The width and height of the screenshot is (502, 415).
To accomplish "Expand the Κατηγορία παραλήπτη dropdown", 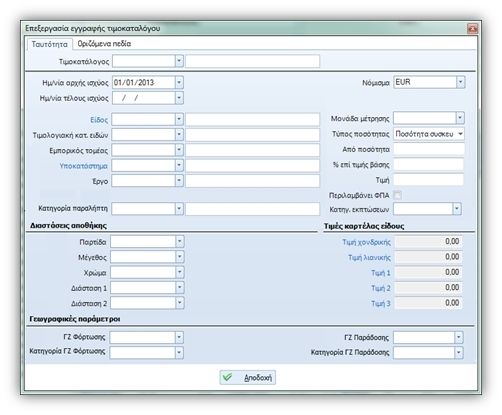I will [x=179, y=209].
